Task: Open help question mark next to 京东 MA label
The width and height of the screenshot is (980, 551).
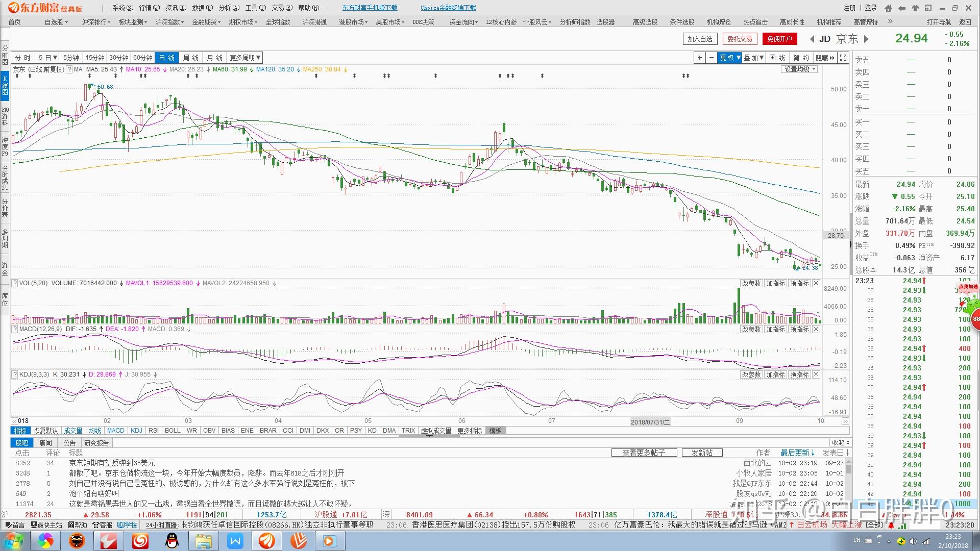Action: pos(69,69)
